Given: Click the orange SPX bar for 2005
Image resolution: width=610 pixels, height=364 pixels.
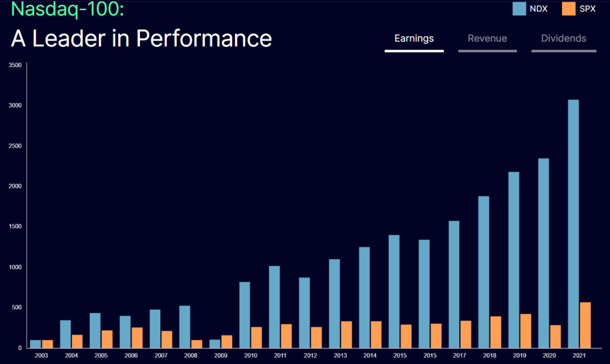Looking at the screenshot, I should (107, 339).
